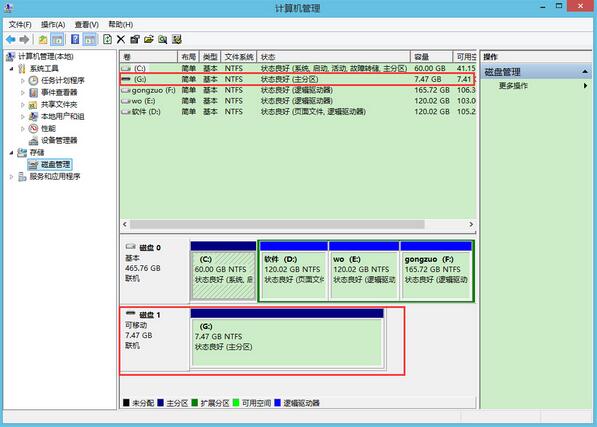
Task: Click the Refresh toolbar icon
Action: tap(107, 39)
